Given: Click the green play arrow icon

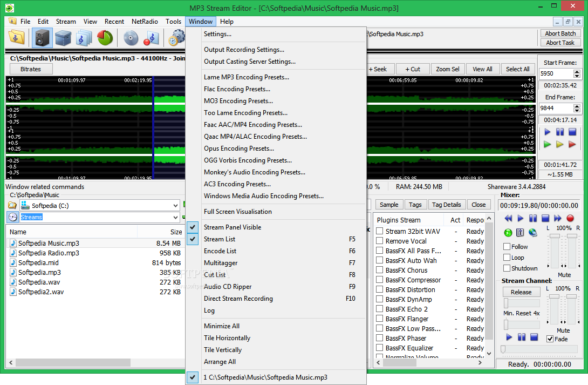Looking at the screenshot, I should [548, 144].
